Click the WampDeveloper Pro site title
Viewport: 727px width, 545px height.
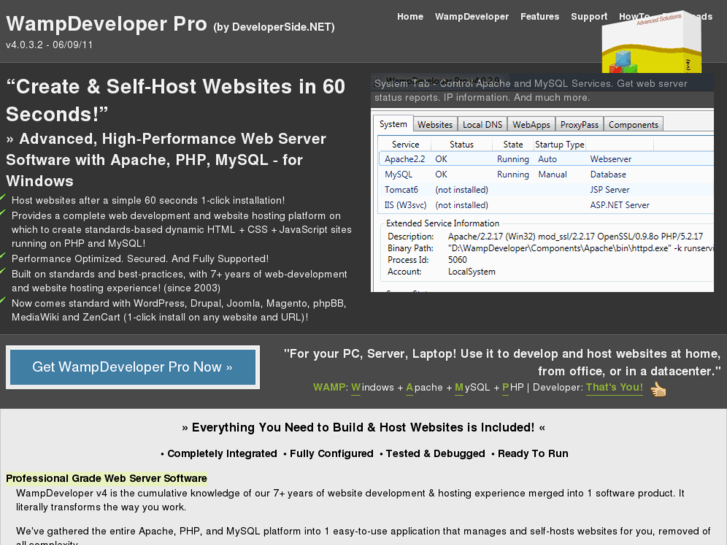click(x=107, y=24)
